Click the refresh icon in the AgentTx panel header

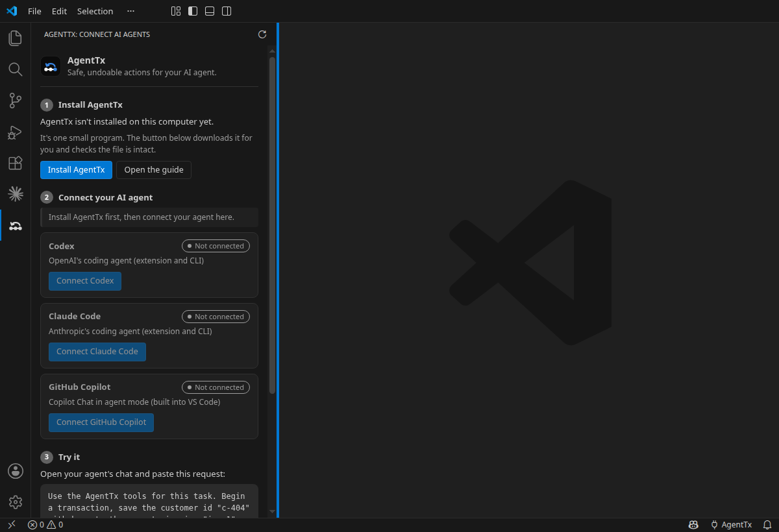(x=262, y=34)
